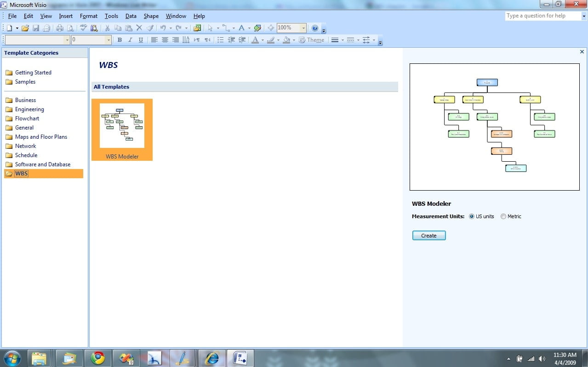The width and height of the screenshot is (588, 367).
Task: Click the font color A button
Action: click(x=255, y=40)
